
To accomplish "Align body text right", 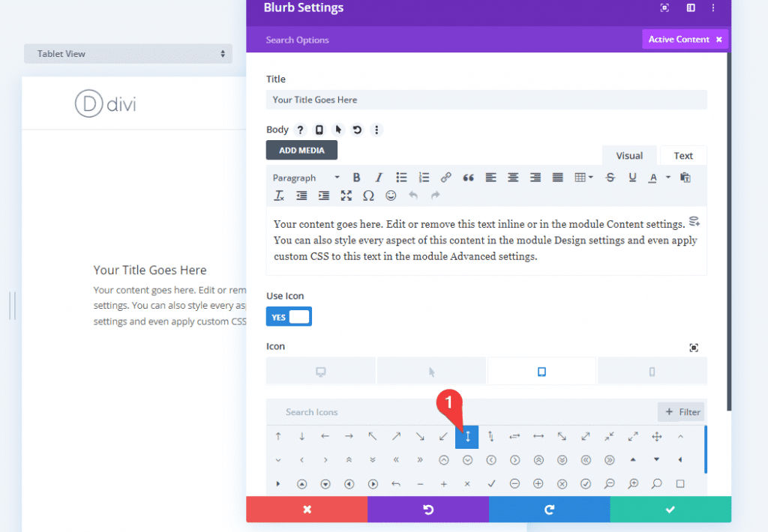I will [x=535, y=178].
